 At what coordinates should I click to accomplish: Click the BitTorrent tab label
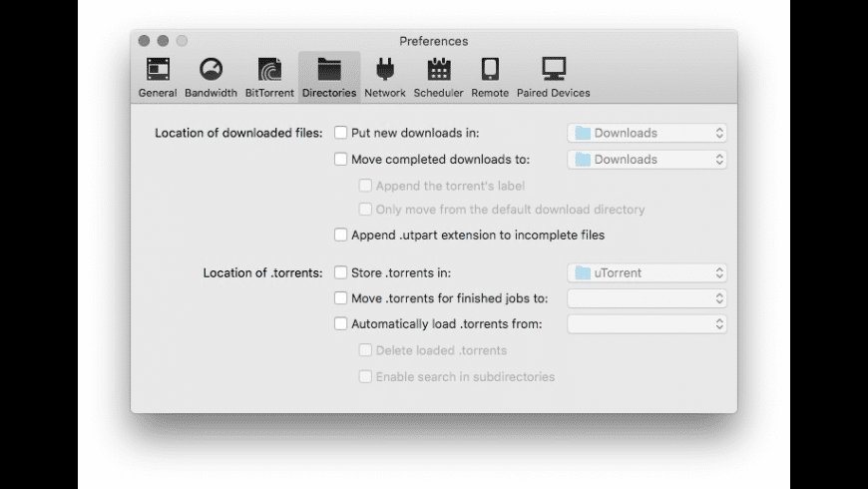(269, 93)
